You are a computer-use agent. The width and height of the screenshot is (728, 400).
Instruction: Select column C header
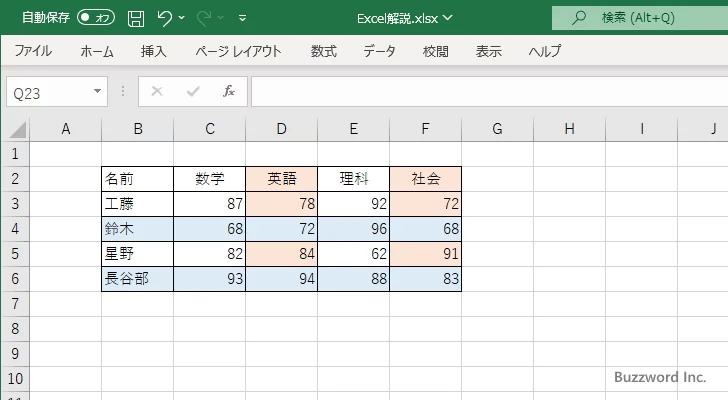(209, 129)
